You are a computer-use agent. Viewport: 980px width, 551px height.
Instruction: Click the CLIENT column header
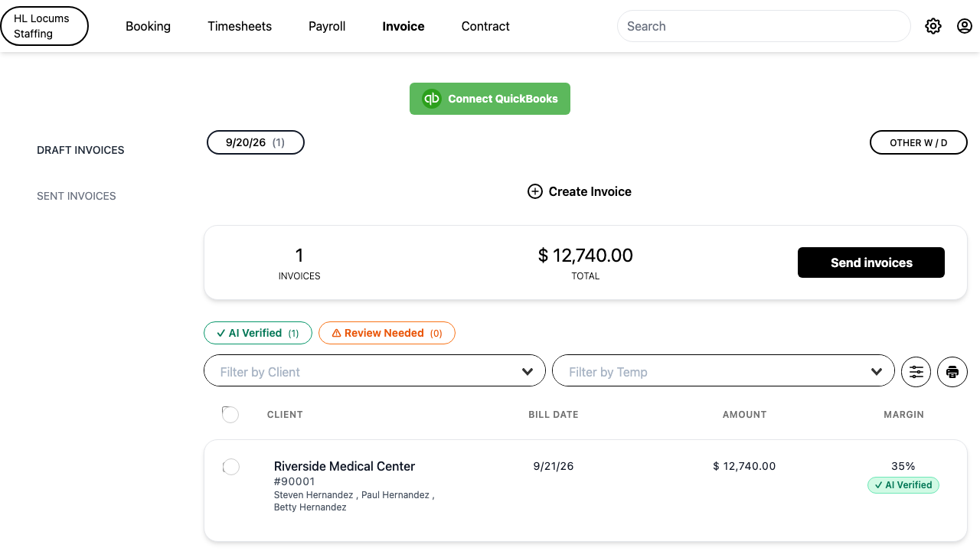click(x=285, y=414)
